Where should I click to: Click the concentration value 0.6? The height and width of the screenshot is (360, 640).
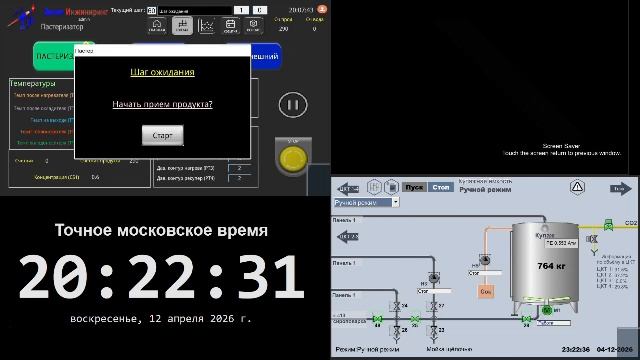point(96,177)
